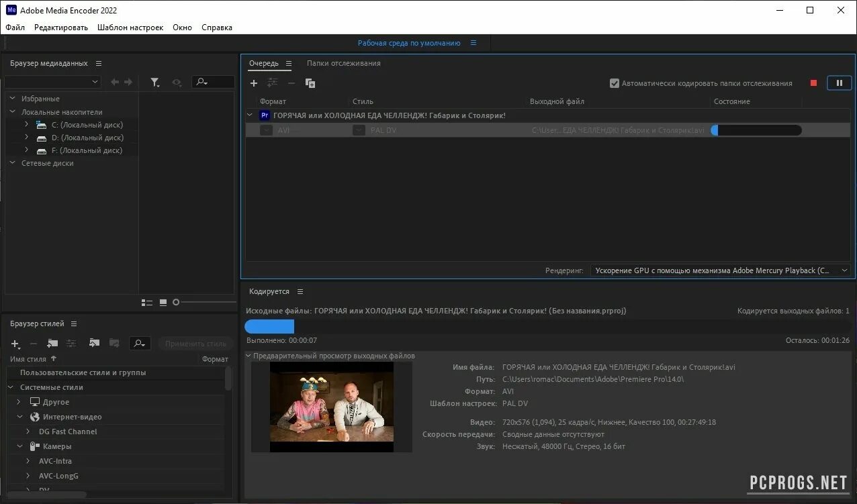Expand the DG Fast Channel group
This screenshot has height=504, width=857.
[x=28, y=432]
